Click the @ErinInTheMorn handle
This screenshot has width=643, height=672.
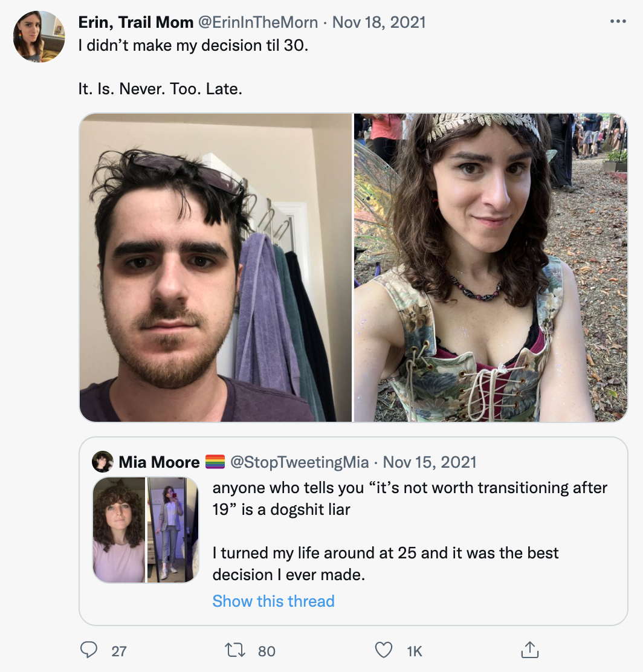coord(258,22)
